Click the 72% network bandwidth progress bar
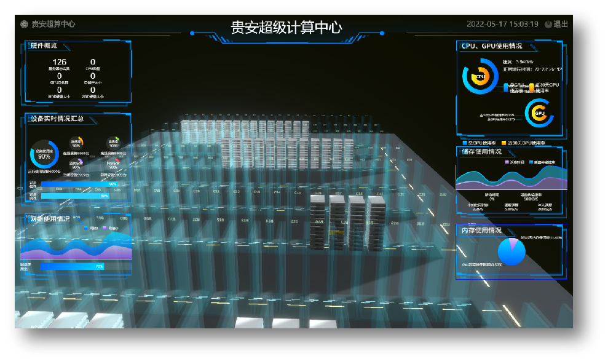This screenshot has width=608, height=364. click(x=72, y=267)
